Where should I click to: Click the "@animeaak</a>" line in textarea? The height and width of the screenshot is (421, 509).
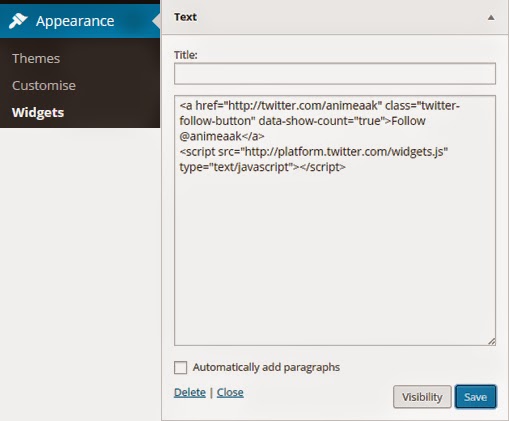222,136
